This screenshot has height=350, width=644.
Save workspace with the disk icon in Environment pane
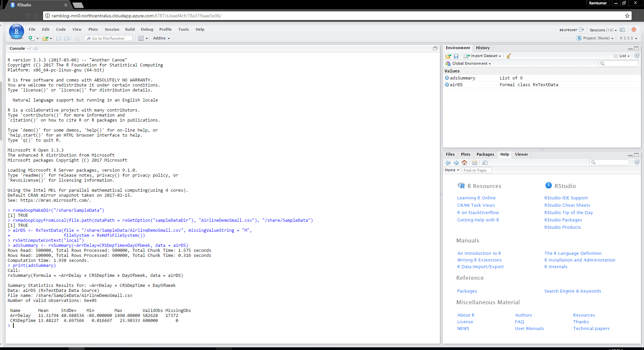pyautogui.click(x=456, y=56)
